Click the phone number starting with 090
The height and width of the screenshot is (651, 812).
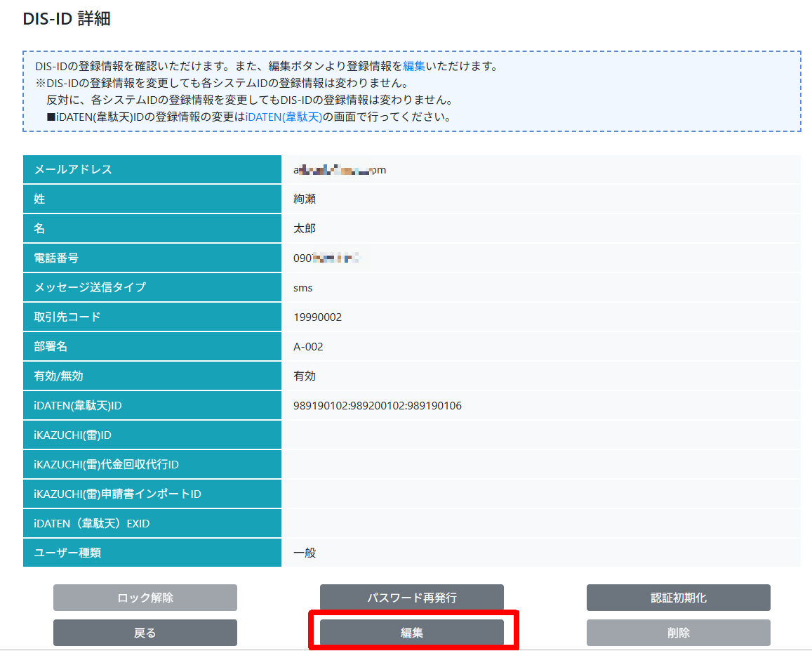(326, 258)
